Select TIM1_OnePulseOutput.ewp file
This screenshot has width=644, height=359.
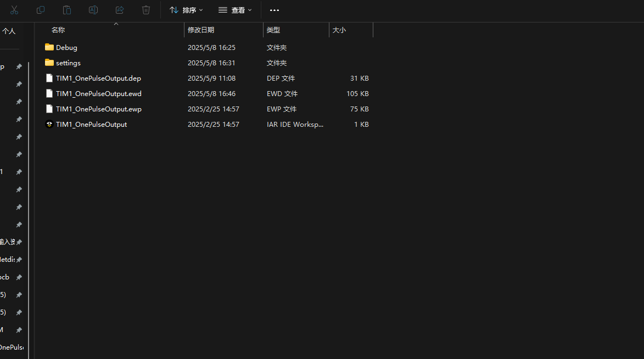tap(98, 109)
